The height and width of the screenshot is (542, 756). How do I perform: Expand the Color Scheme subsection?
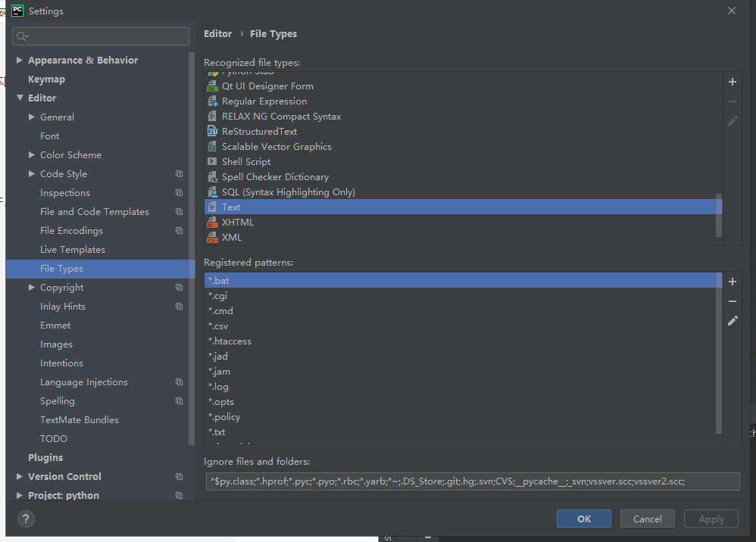click(31, 154)
